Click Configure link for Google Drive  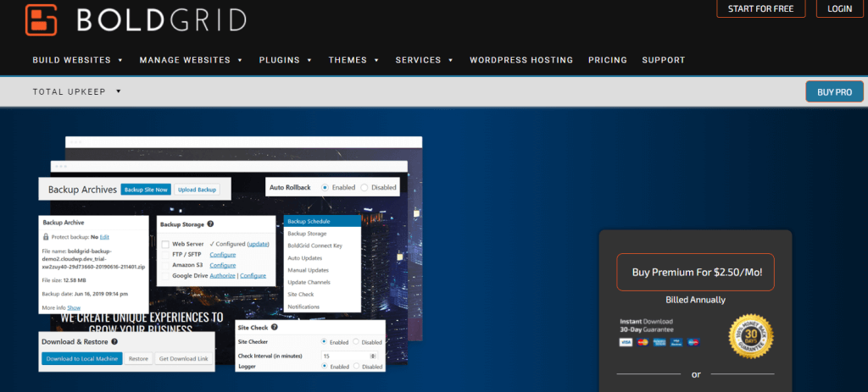click(x=253, y=275)
